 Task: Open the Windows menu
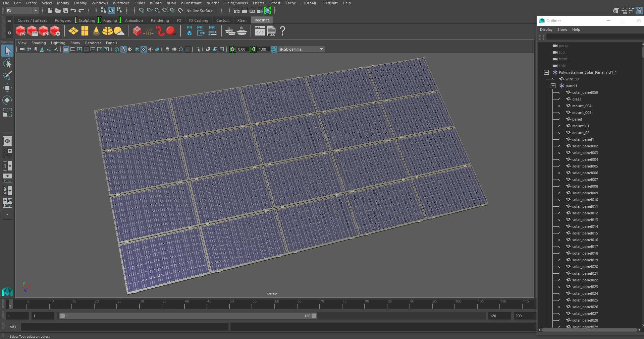[100, 3]
